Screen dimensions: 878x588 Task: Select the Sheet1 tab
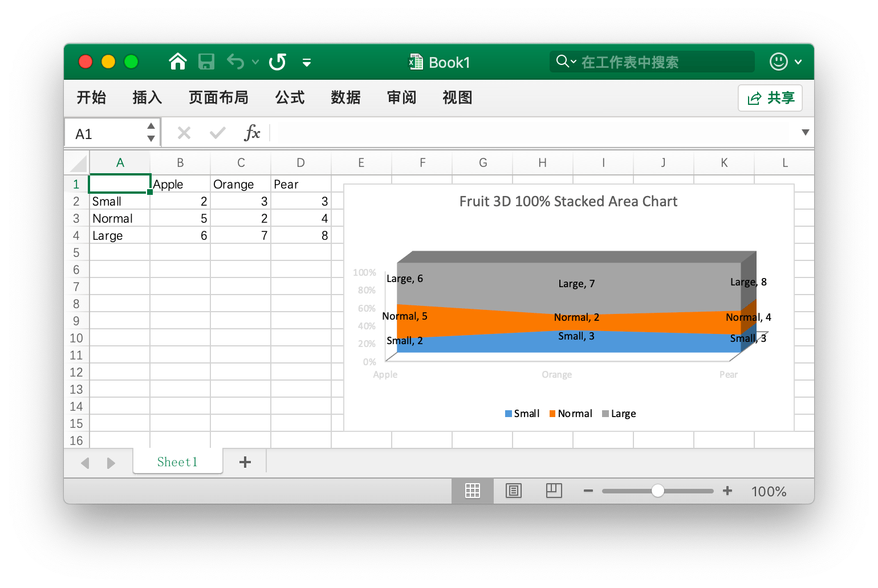pos(177,462)
